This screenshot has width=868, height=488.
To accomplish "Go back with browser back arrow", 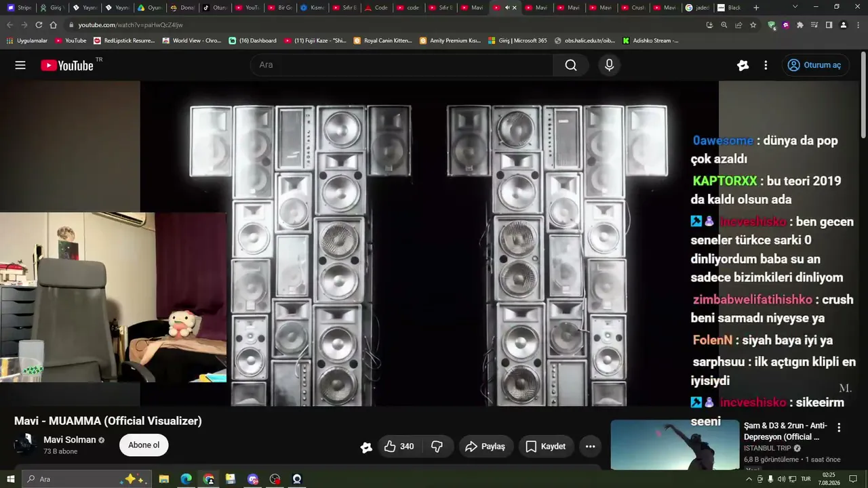I will tap(9, 25).
